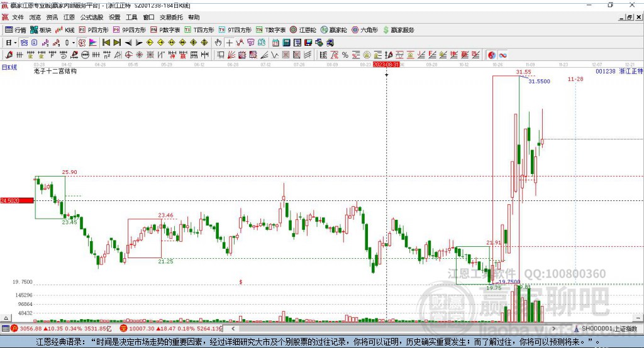Open 赢家服务 dollar-sign service button
The image size is (644, 348).
point(398,30)
